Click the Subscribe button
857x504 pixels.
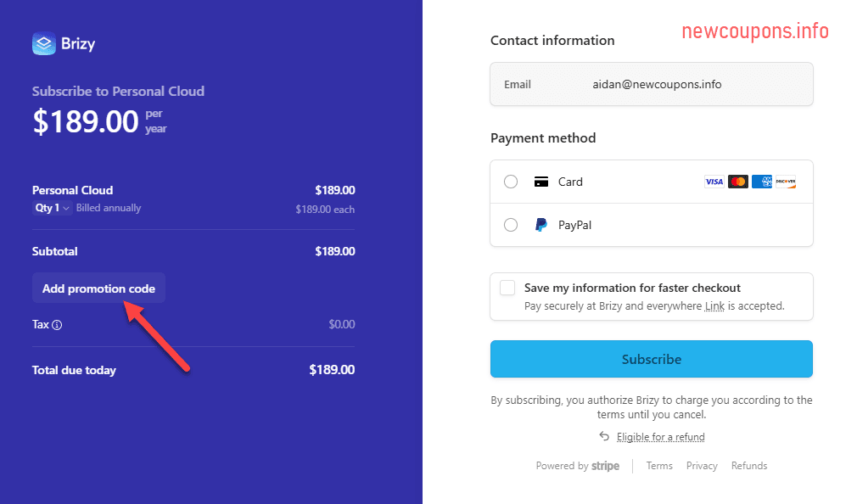pos(651,358)
